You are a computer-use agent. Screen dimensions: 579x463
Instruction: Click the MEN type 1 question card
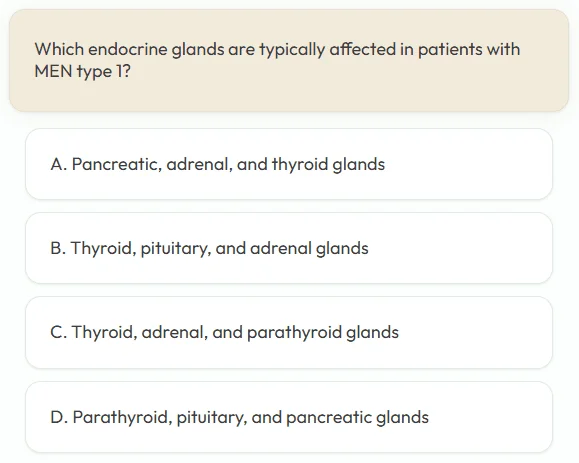pos(289,60)
